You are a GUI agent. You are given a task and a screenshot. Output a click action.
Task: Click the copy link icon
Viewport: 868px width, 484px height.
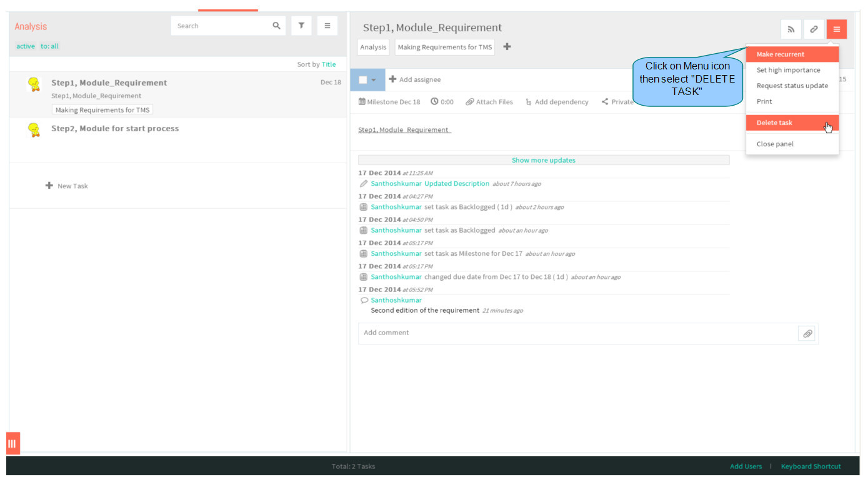pyautogui.click(x=814, y=29)
